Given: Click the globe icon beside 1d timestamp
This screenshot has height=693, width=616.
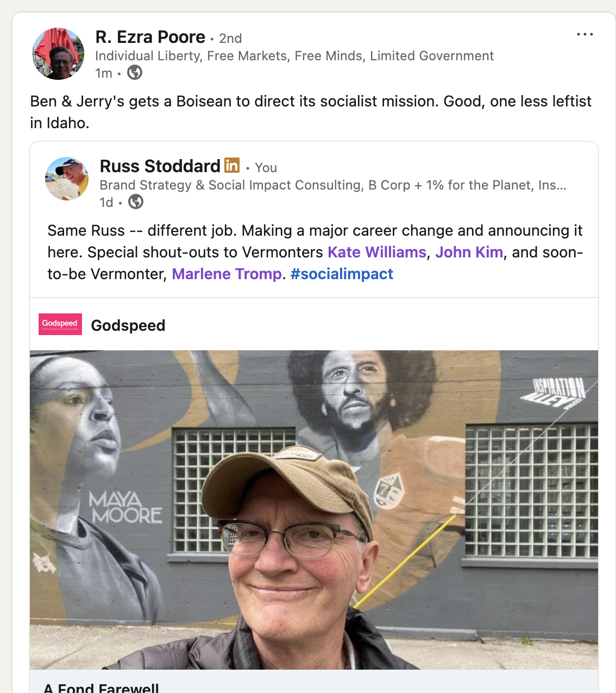Looking at the screenshot, I should [x=136, y=202].
